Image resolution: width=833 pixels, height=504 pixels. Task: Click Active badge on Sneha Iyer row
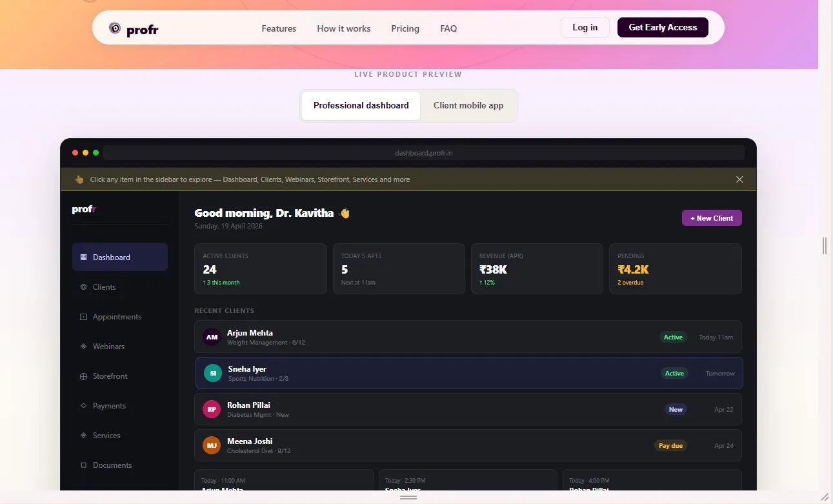tap(674, 373)
